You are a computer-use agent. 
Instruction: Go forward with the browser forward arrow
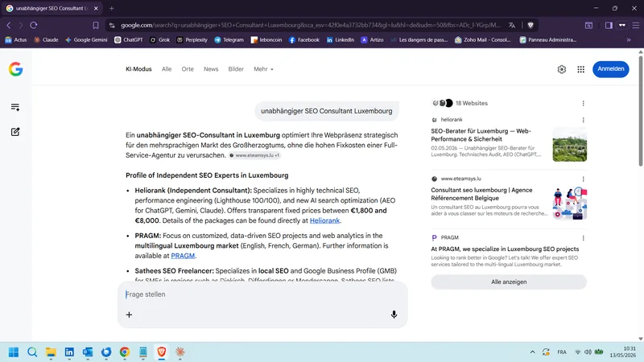point(21,25)
